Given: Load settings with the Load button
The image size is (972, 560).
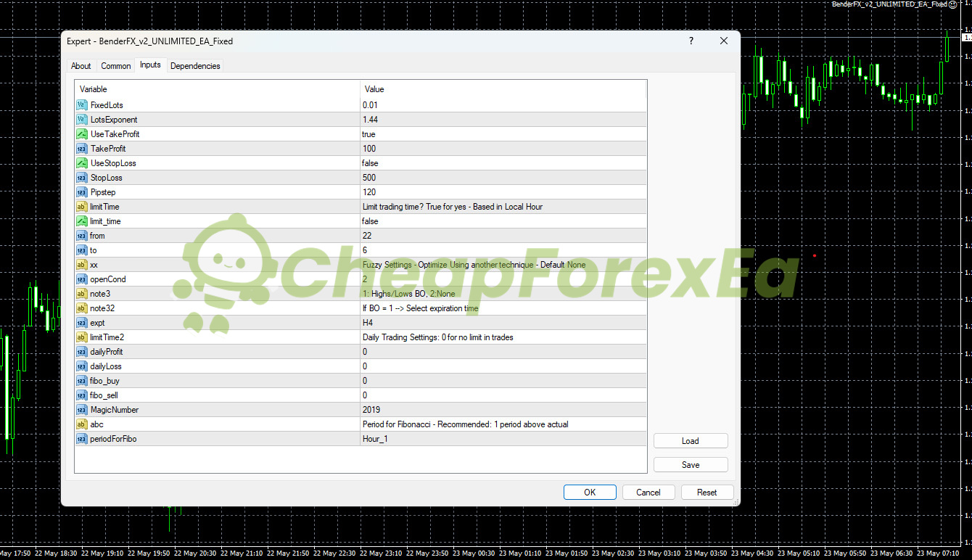Looking at the screenshot, I should tap(691, 441).
